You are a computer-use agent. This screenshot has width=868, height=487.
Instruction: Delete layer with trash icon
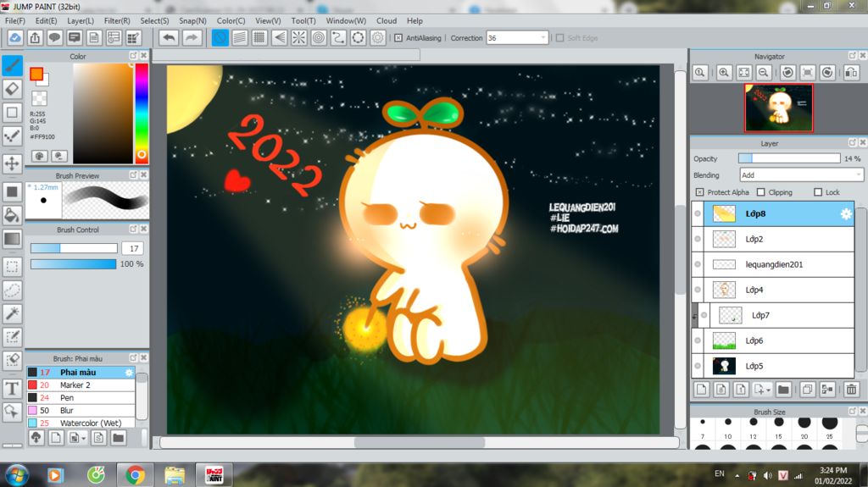(x=851, y=390)
